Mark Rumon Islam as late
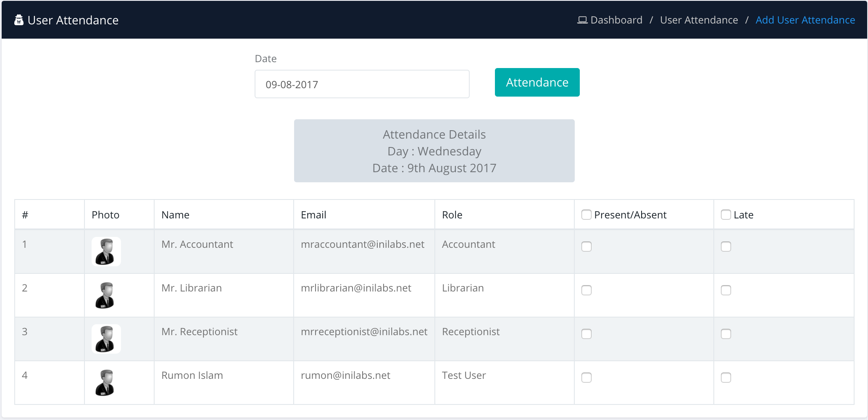The width and height of the screenshot is (868, 420). click(726, 378)
